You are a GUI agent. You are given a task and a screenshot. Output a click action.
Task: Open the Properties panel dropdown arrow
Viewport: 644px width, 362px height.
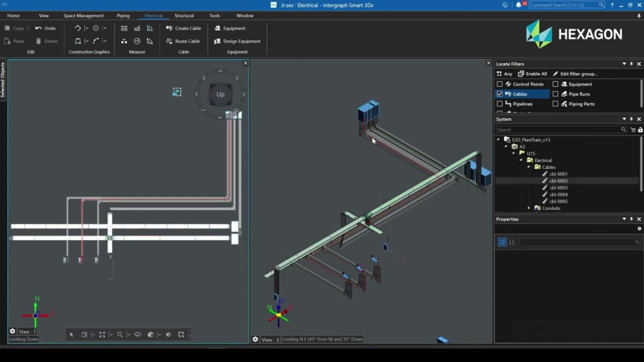click(624, 219)
